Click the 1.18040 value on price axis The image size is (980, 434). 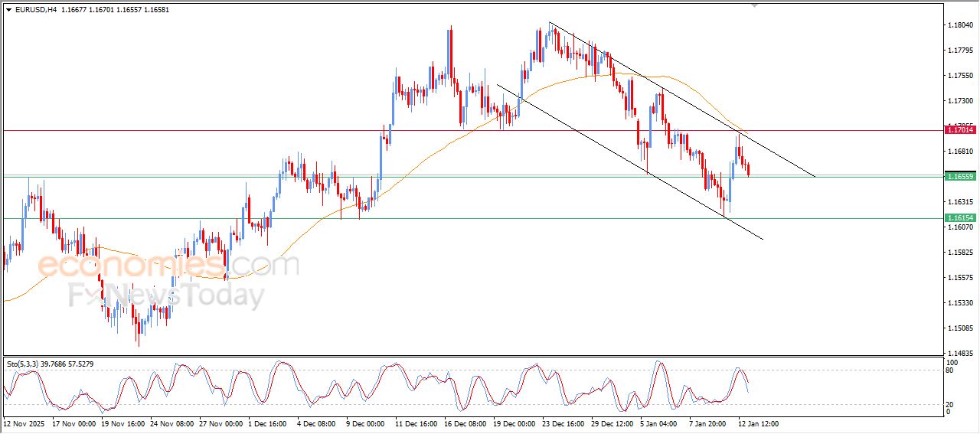[x=961, y=25]
